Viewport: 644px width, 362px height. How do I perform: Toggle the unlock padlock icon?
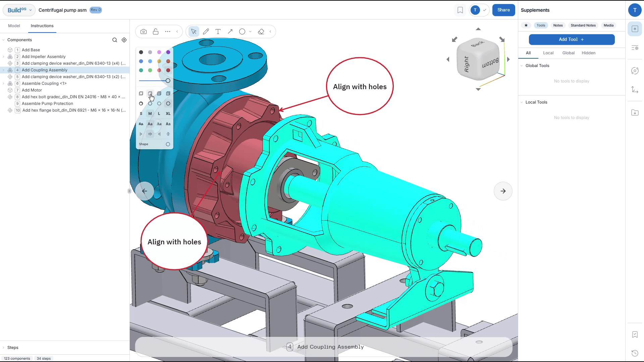pos(156,32)
